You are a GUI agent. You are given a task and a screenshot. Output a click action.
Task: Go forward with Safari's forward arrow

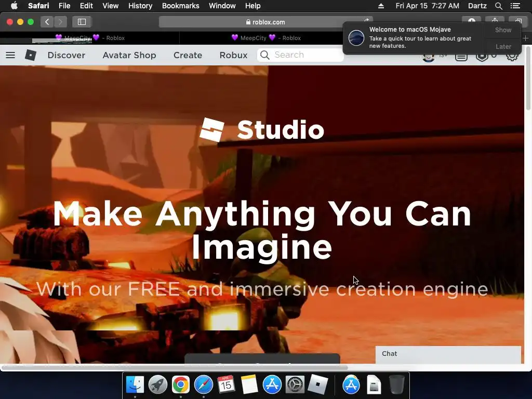pyautogui.click(x=60, y=22)
